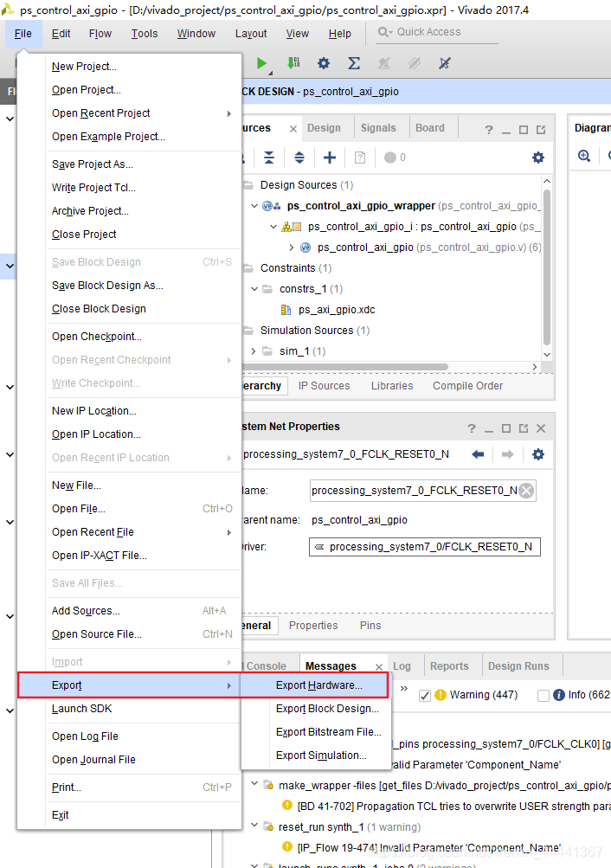The width and height of the screenshot is (611, 868).
Task: Open the Help menu
Action: pyautogui.click(x=340, y=34)
